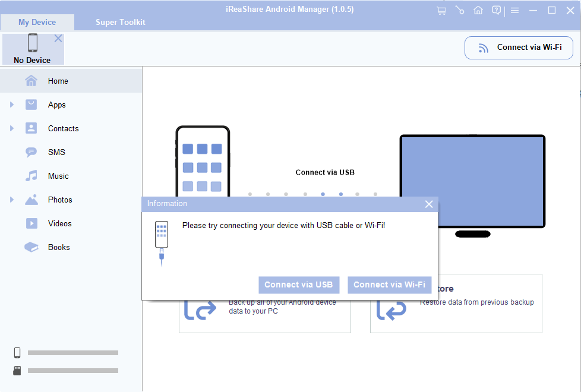Image resolution: width=581 pixels, height=392 pixels.
Task: Expand the Photos category arrow
Action: pyautogui.click(x=12, y=200)
